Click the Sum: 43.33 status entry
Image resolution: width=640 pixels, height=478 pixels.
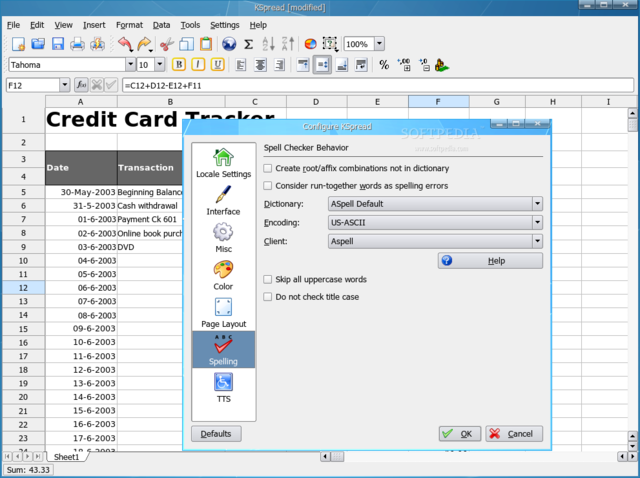[x=28, y=470]
